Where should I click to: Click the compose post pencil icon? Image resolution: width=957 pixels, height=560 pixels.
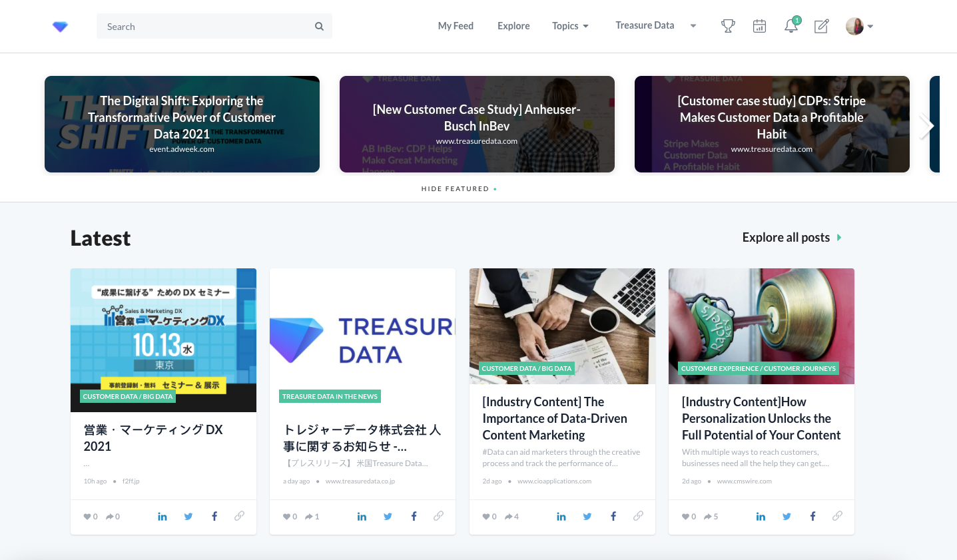coord(822,26)
